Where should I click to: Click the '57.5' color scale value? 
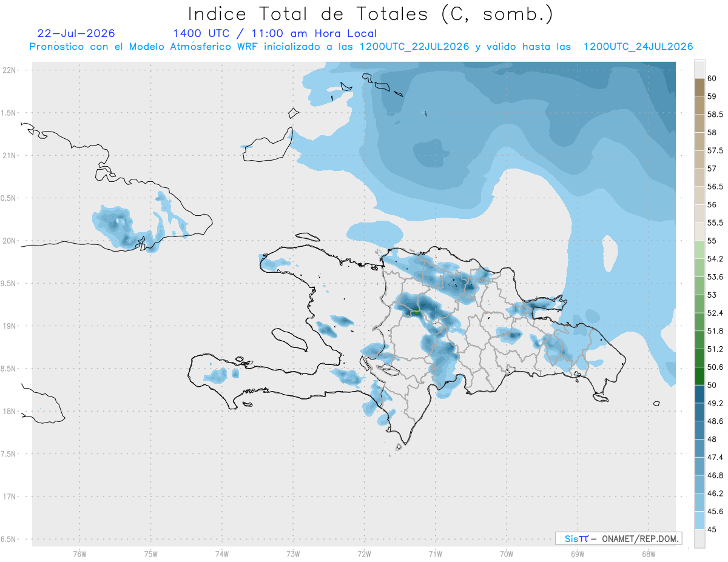(x=715, y=150)
